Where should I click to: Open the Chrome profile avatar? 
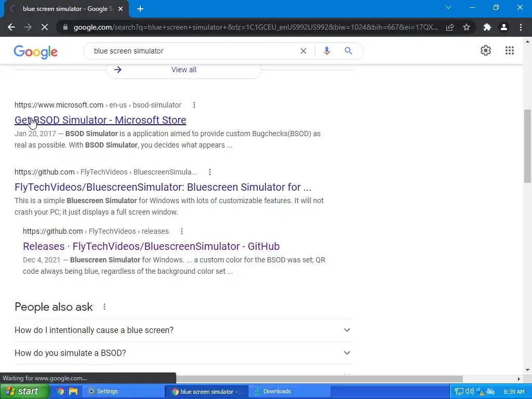(x=504, y=27)
